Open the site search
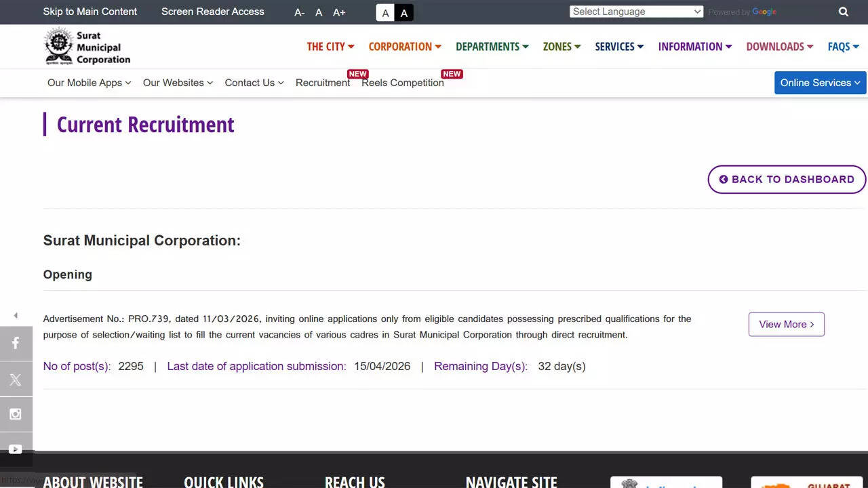 click(x=843, y=12)
